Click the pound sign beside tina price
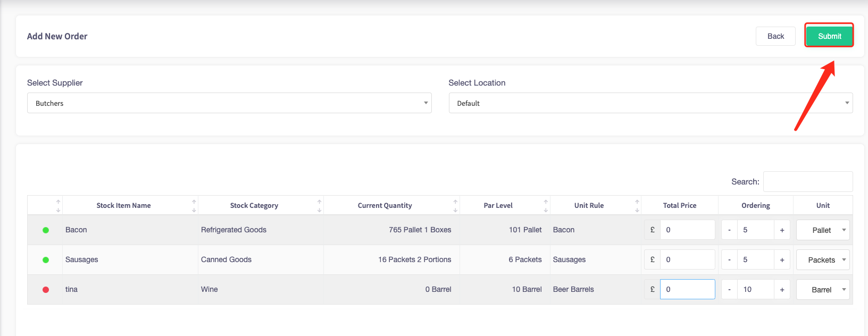 (652, 290)
